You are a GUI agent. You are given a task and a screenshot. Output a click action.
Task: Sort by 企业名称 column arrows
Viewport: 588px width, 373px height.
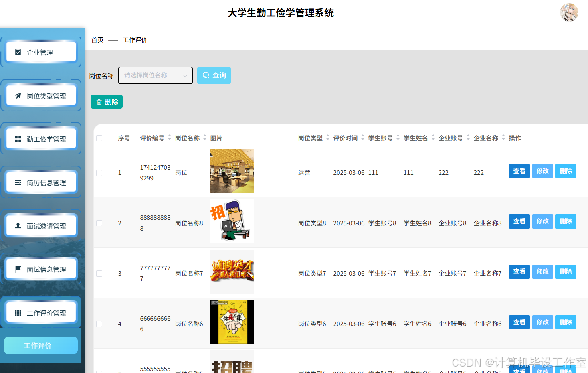tap(503, 138)
